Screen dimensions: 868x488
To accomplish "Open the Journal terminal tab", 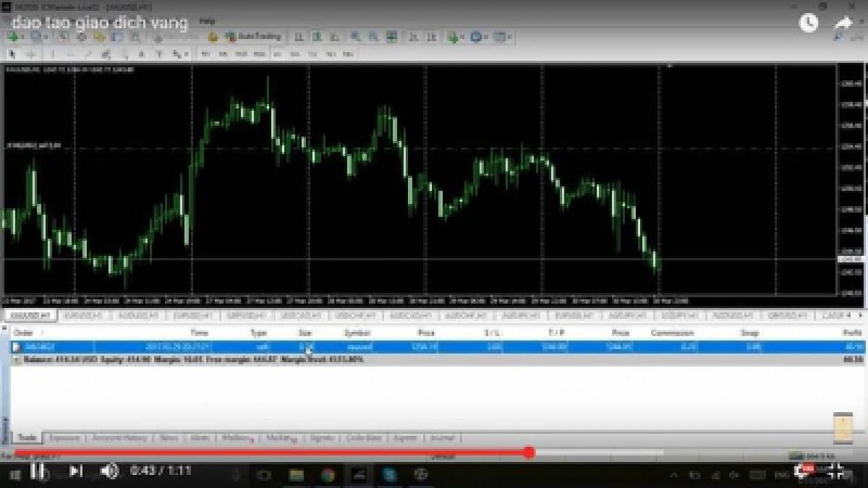I will (442, 438).
